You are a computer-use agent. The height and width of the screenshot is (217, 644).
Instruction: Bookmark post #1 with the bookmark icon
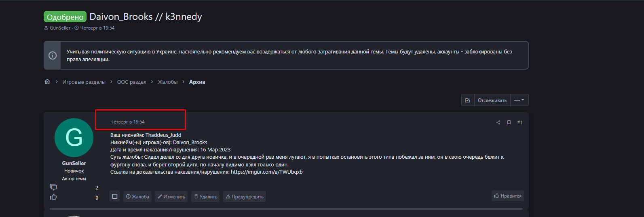509,122
